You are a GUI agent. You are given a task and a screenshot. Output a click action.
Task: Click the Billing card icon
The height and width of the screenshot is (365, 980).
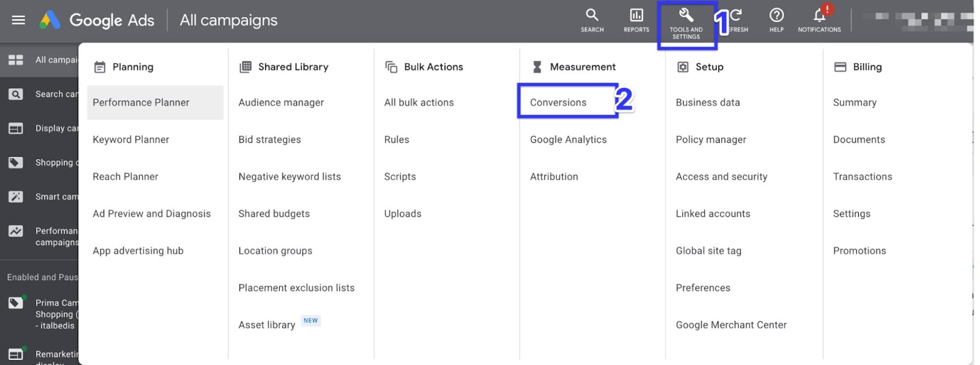(840, 67)
